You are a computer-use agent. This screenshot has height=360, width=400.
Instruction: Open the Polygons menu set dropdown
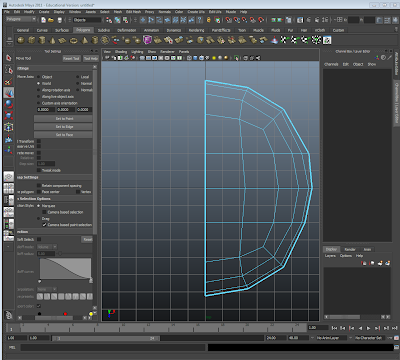[x=21, y=19]
